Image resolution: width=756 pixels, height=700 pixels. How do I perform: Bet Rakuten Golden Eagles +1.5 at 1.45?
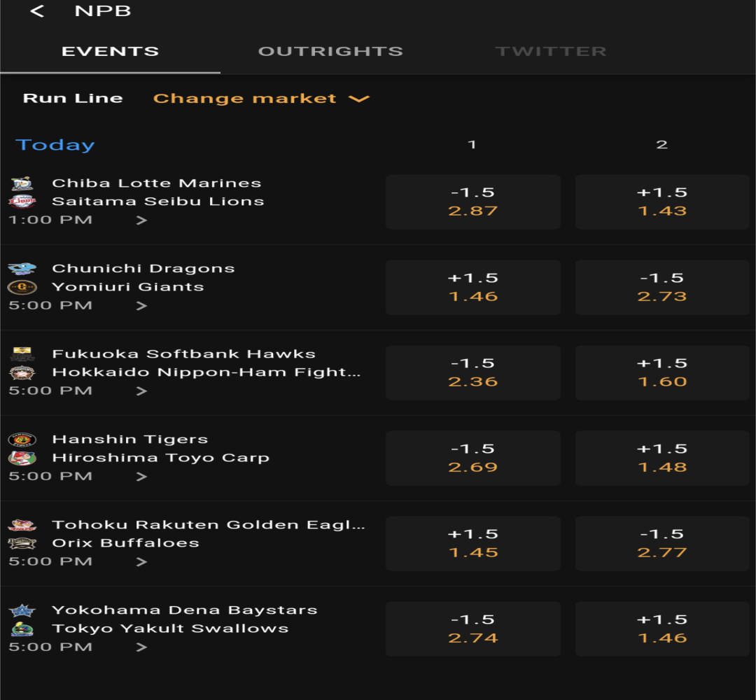[473, 543]
